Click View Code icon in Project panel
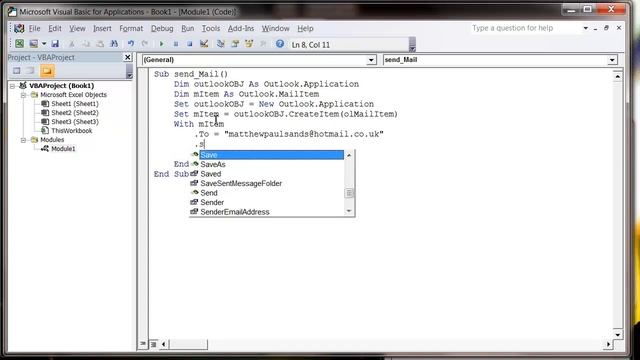The image size is (640, 360). click(x=16, y=71)
